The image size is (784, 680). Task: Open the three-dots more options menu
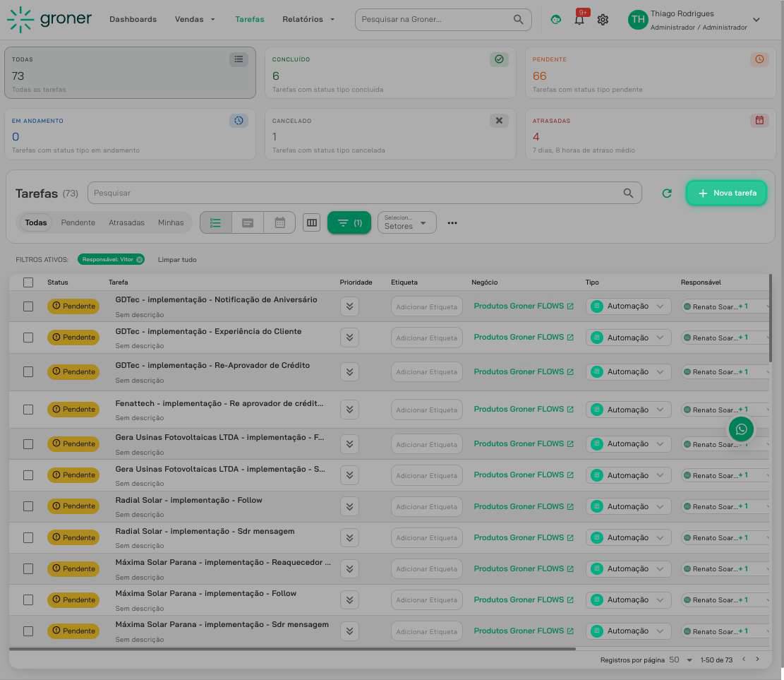click(x=452, y=223)
